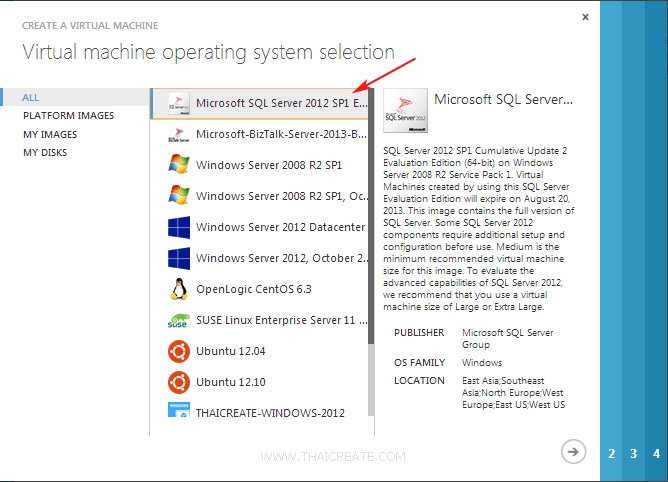Click the SUSE Linux chameleon icon
The height and width of the screenshot is (482, 668).
pos(179,320)
